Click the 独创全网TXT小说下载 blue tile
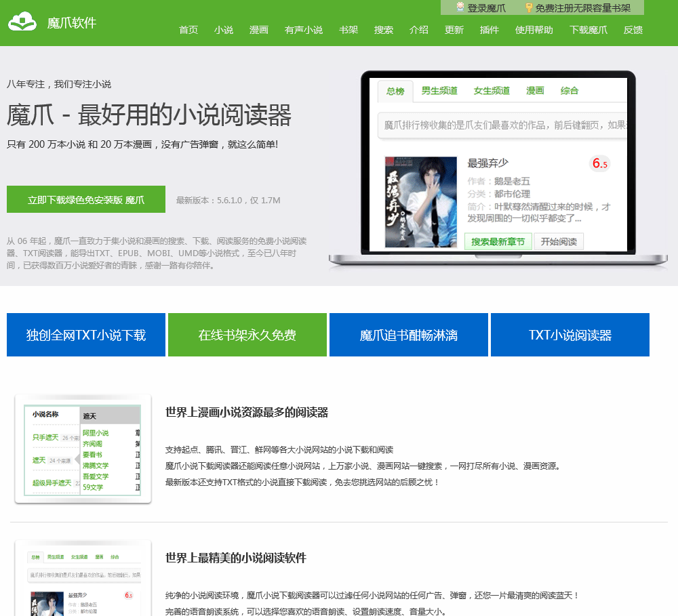 click(86, 335)
